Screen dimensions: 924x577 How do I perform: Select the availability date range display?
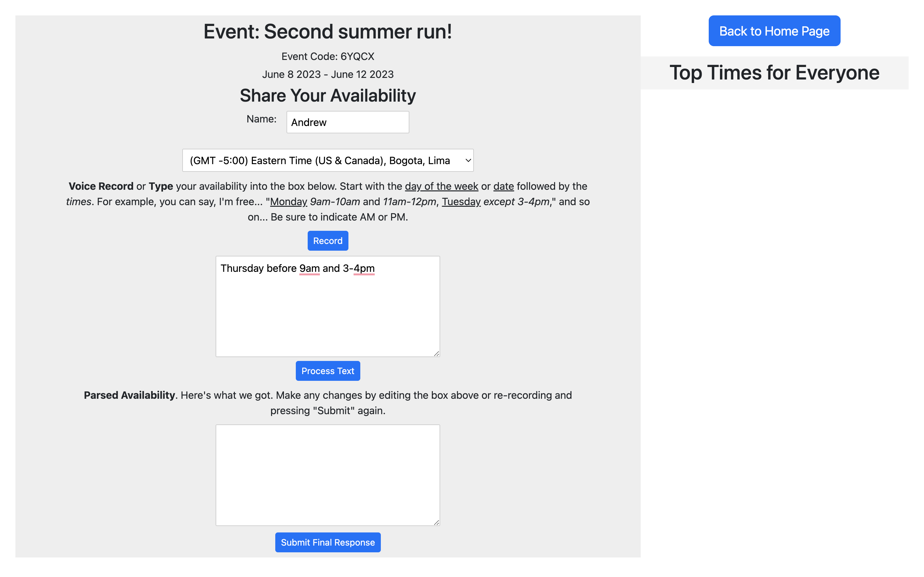[x=328, y=74]
